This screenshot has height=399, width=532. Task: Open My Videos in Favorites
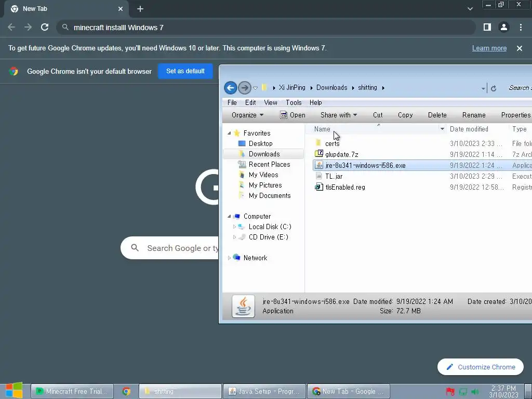pos(263,175)
